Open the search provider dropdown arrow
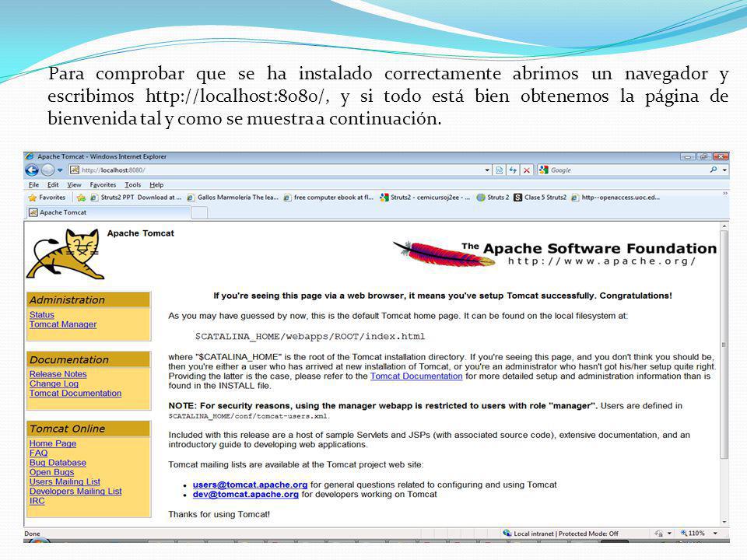 (724, 170)
